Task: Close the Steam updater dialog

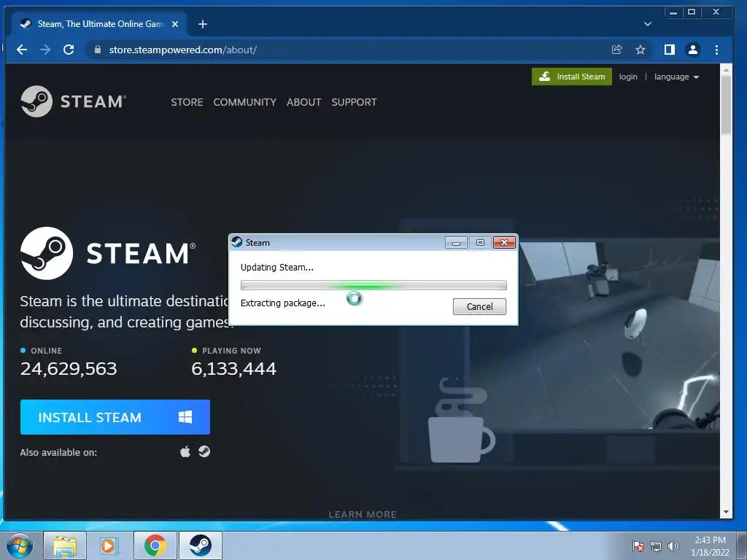Action: 504,242
